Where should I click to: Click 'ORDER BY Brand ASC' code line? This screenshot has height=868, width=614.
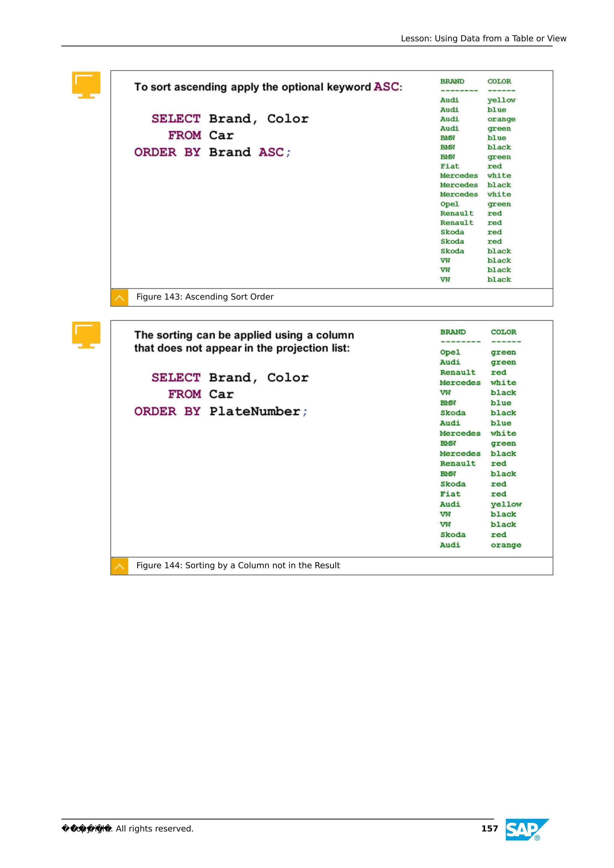coord(212,152)
